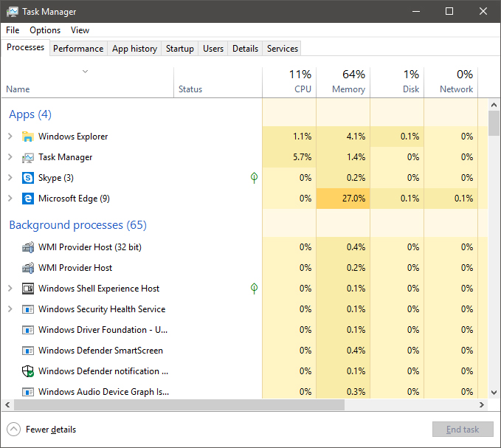Expand the Skype (3) process group
Image resolution: width=501 pixels, height=448 pixels.
[x=10, y=178]
